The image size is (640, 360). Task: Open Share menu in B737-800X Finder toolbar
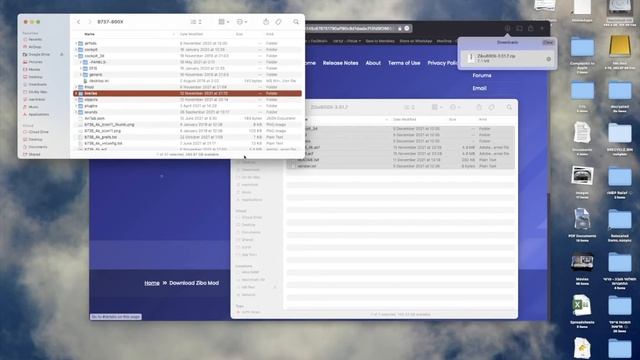(266, 22)
